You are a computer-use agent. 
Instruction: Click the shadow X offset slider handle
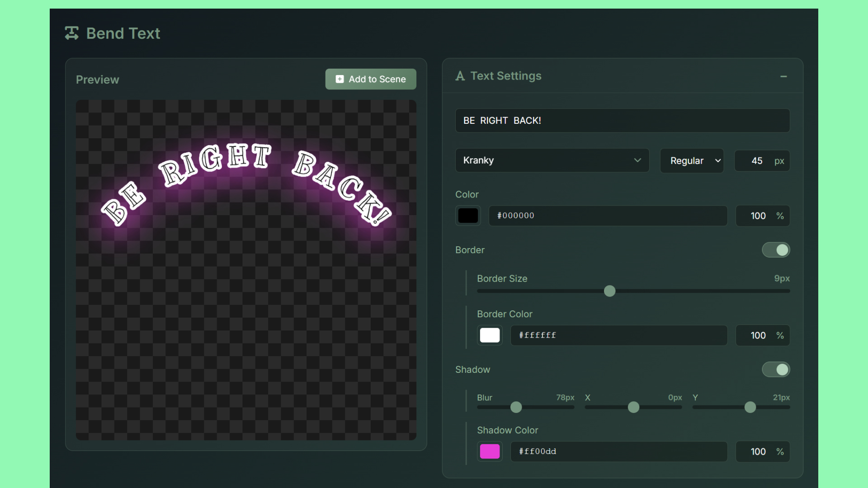[633, 407]
